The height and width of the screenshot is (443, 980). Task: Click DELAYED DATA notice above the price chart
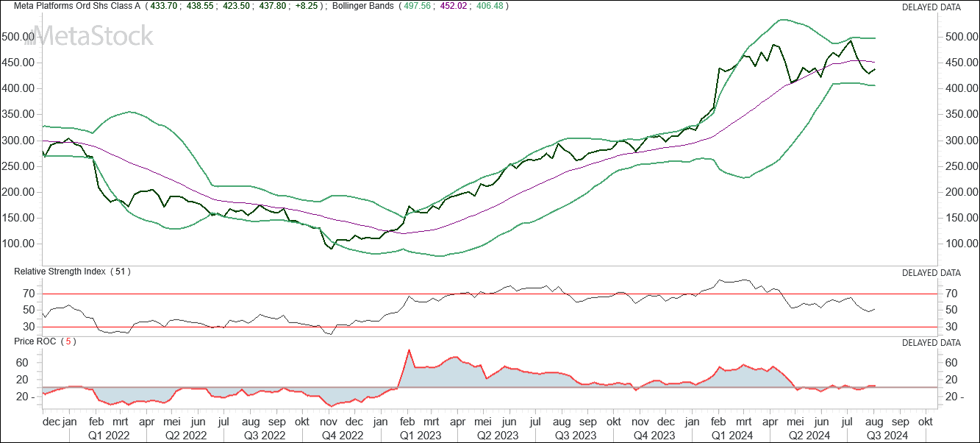coord(931,7)
